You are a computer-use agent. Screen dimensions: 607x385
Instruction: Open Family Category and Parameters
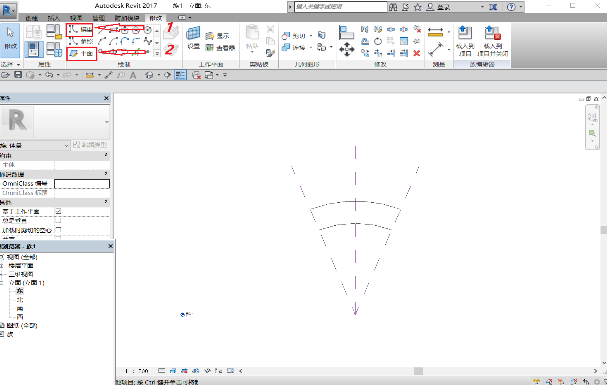(x=54, y=31)
